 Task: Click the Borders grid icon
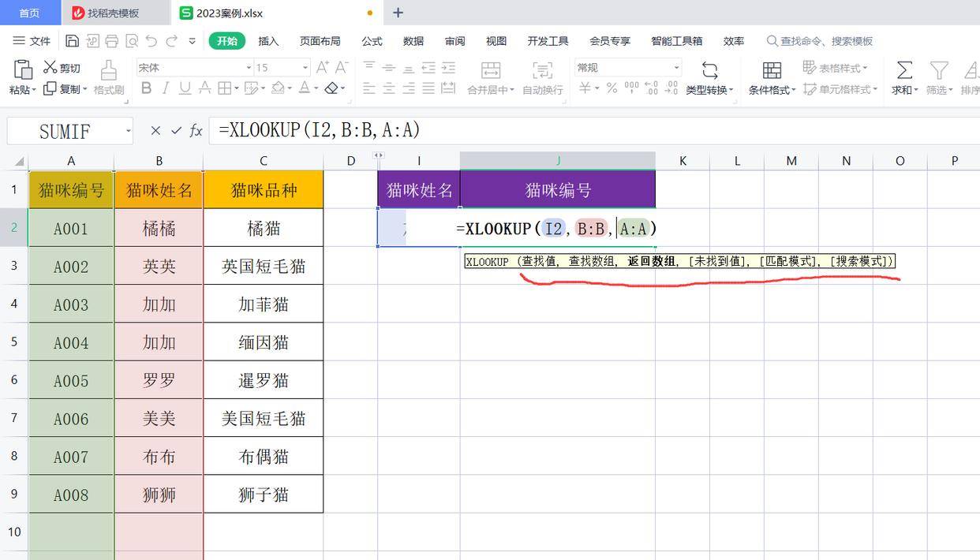tap(224, 88)
